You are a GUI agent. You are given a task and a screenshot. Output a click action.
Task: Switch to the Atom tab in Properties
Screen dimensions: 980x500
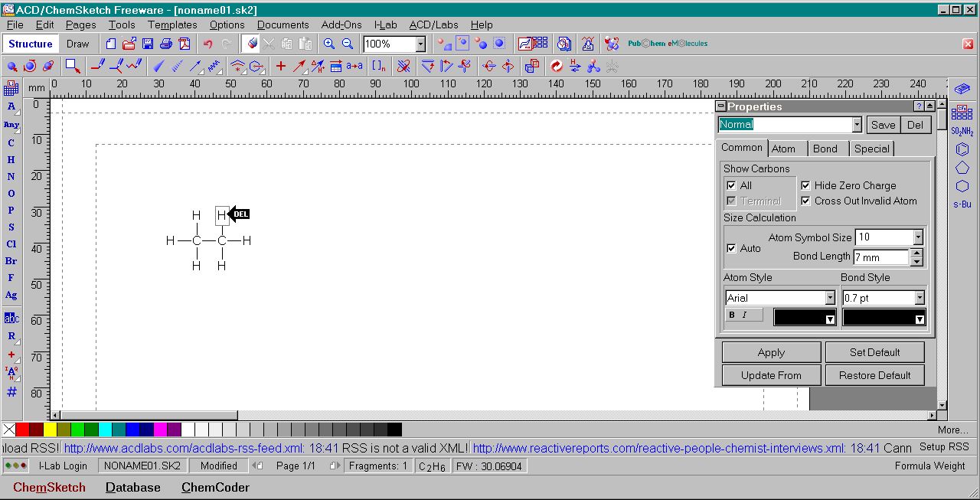(x=783, y=149)
